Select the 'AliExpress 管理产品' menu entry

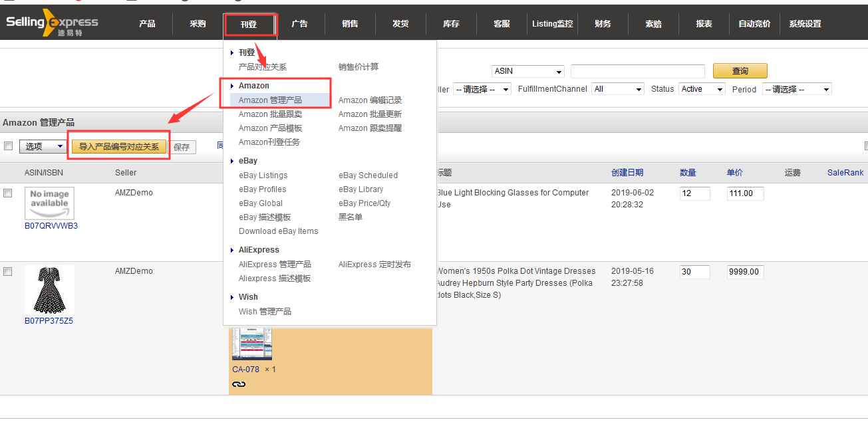tap(275, 265)
